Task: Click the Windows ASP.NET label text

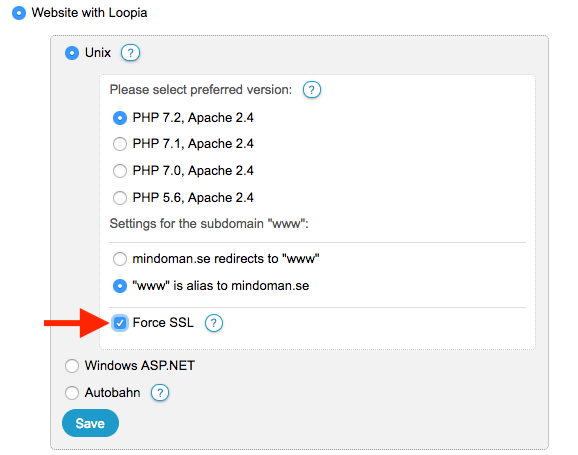Action: point(140,365)
